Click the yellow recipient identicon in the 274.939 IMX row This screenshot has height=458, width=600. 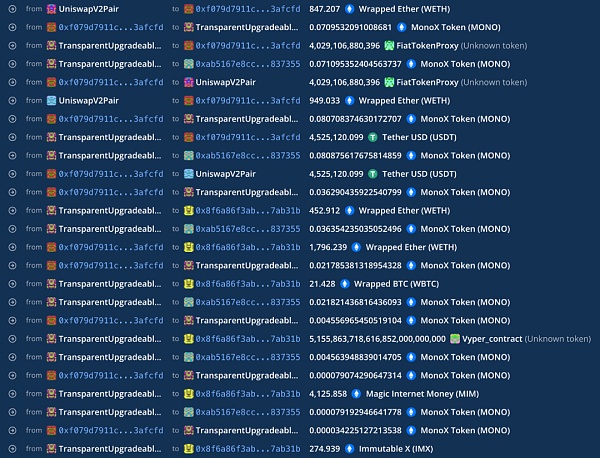188,449
